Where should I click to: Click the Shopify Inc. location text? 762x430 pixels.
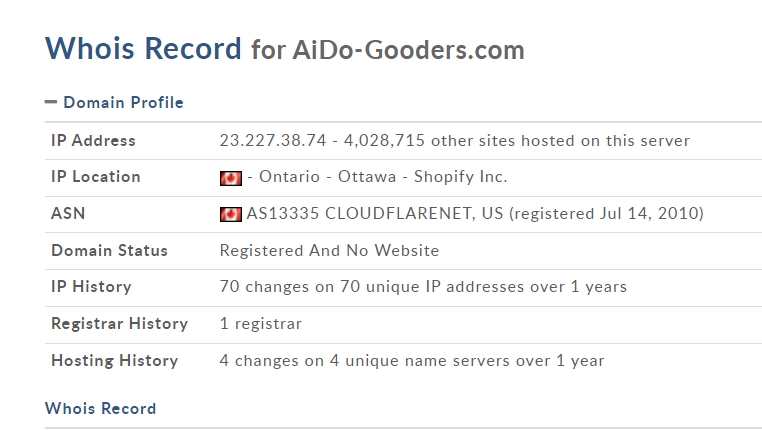460,177
